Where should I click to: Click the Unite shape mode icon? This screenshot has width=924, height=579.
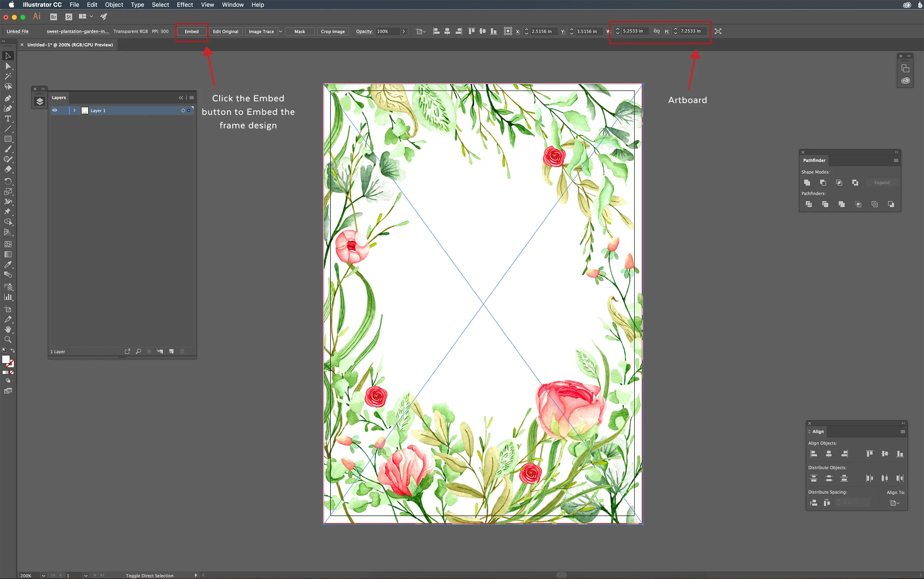(807, 183)
